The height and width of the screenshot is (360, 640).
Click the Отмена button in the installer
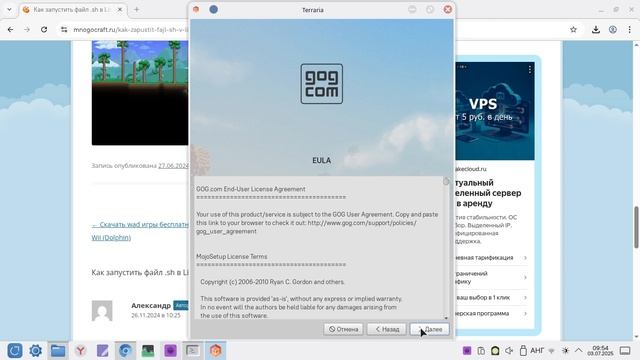[343, 329]
